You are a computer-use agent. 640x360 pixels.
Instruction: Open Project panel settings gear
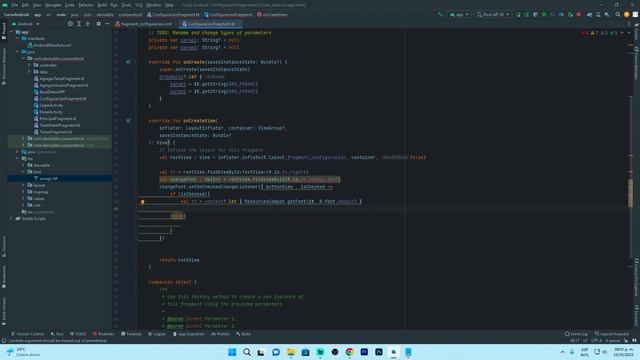click(x=98, y=24)
